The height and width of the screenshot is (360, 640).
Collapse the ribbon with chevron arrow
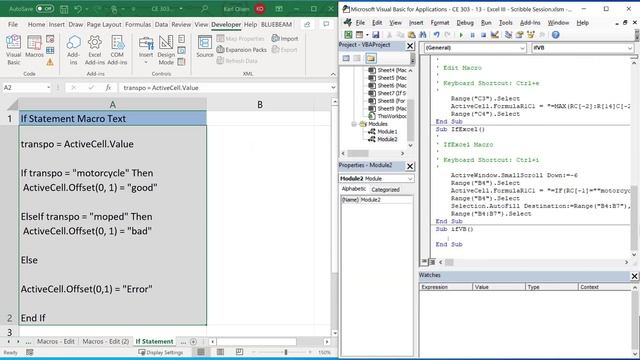point(333,74)
